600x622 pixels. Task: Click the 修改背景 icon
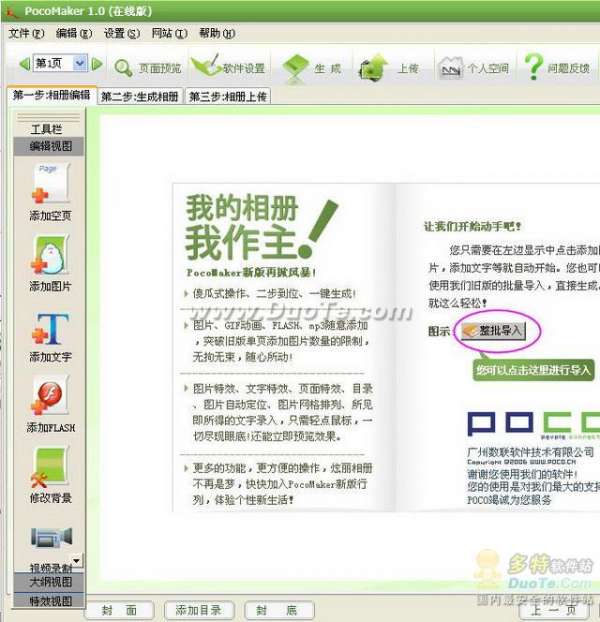point(50,467)
